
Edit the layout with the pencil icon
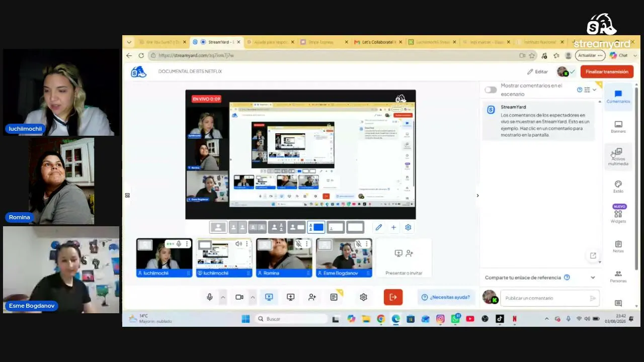379,227
